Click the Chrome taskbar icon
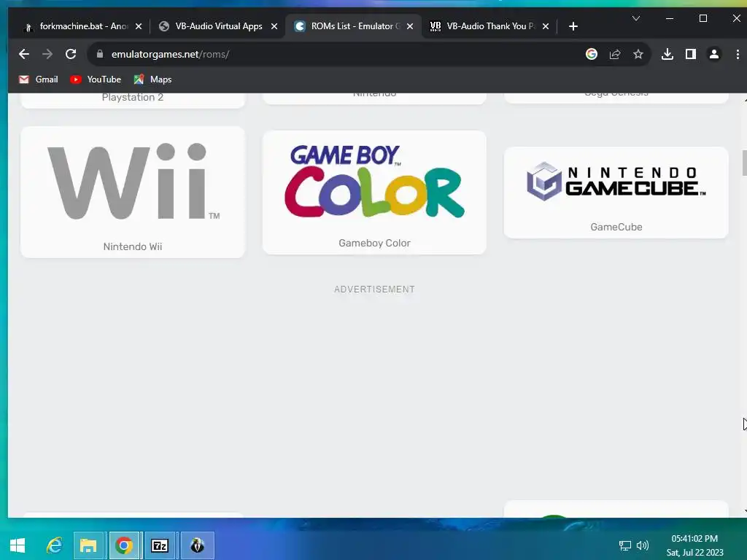The width and height of the screenshot is (747, 560). point(124,545)
